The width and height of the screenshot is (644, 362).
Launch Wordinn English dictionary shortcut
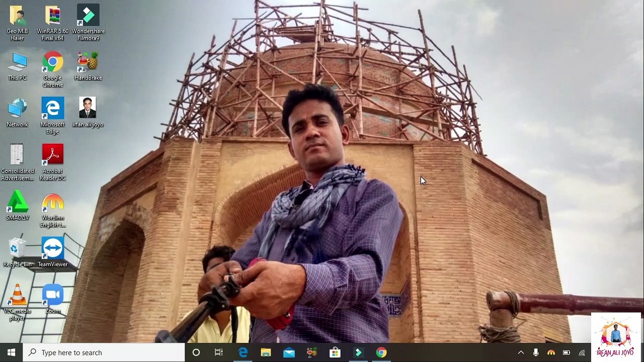[x=53, y=210]
